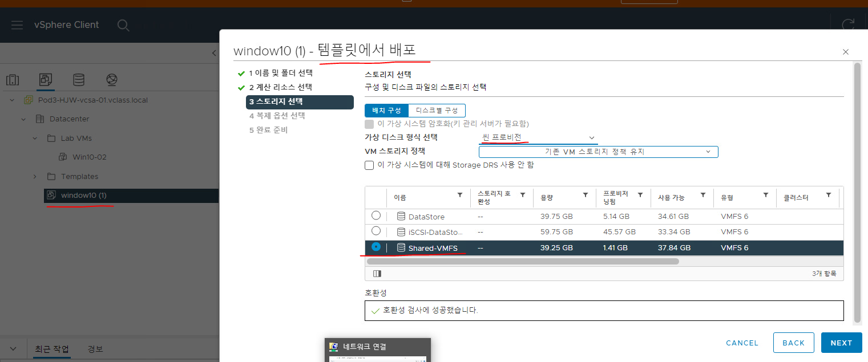Screen dimensions: 868x362
Task: Go to step 2 compute resource selection
Action: [x=281, y=87]
